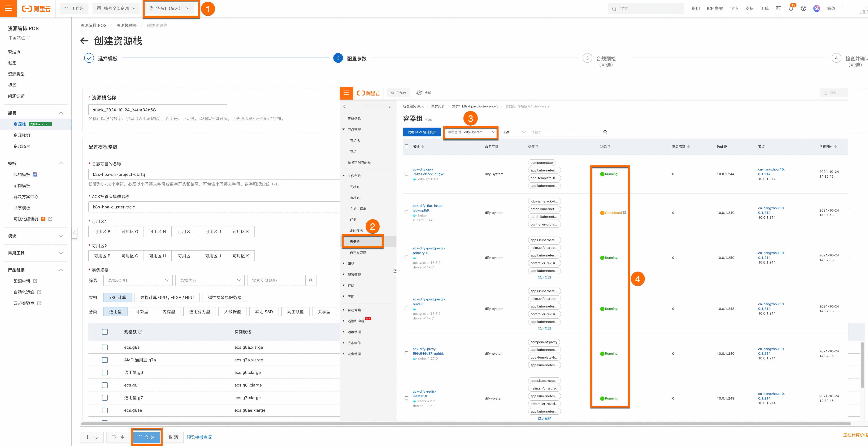Open the 选择vCPU filter dropdown

(138, 280)
